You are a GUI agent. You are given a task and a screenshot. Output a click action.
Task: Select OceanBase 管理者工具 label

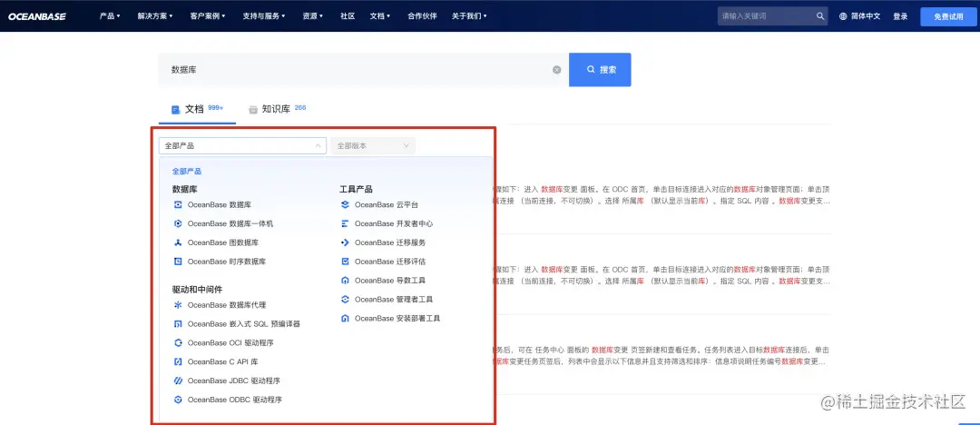pyautogui.click(x=394, y=299)
